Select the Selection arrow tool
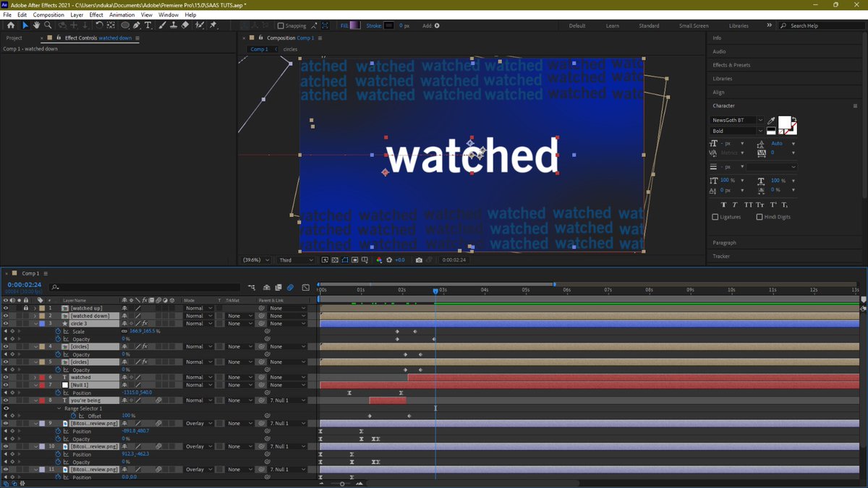Viewport: 868px width, 488px height. pos(25,25)
